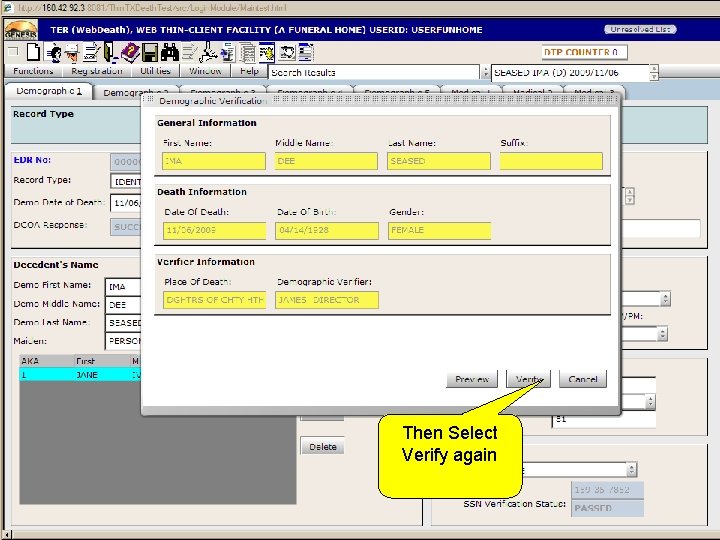Click the First Name field showing IMA
Viewport: 720px width, 540px height.
click(x=214, y=161)
